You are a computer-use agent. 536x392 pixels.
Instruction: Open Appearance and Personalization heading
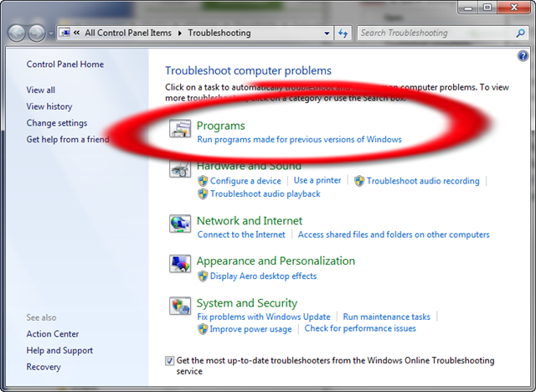[276, 261]
